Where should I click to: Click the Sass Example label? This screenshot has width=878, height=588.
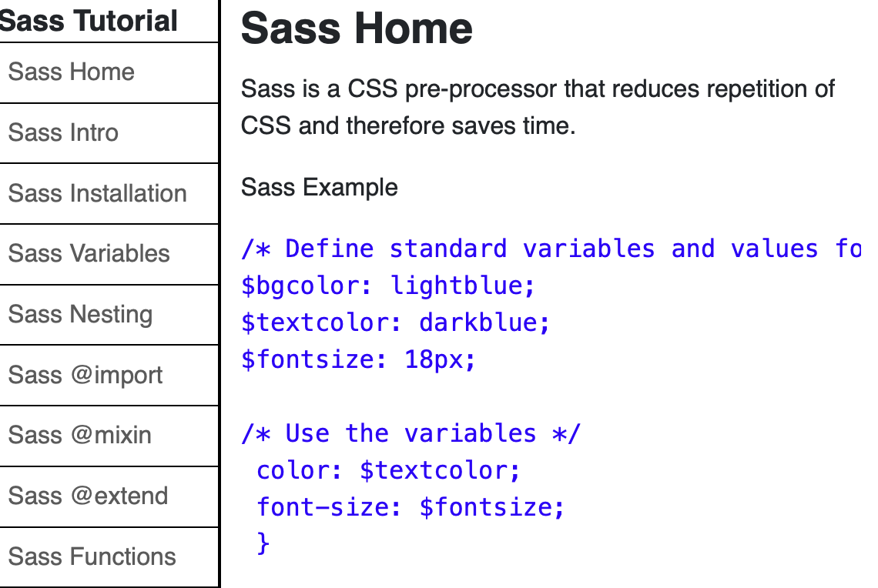[320, 188]
